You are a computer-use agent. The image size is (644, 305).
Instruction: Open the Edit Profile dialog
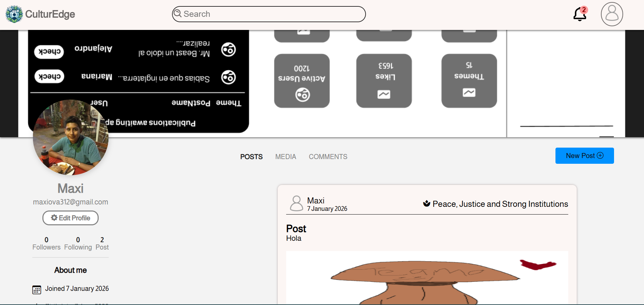tap(70, 218)
